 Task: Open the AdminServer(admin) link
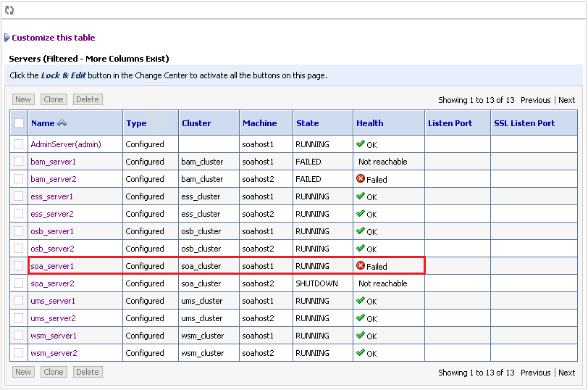[x=66, y=144]
